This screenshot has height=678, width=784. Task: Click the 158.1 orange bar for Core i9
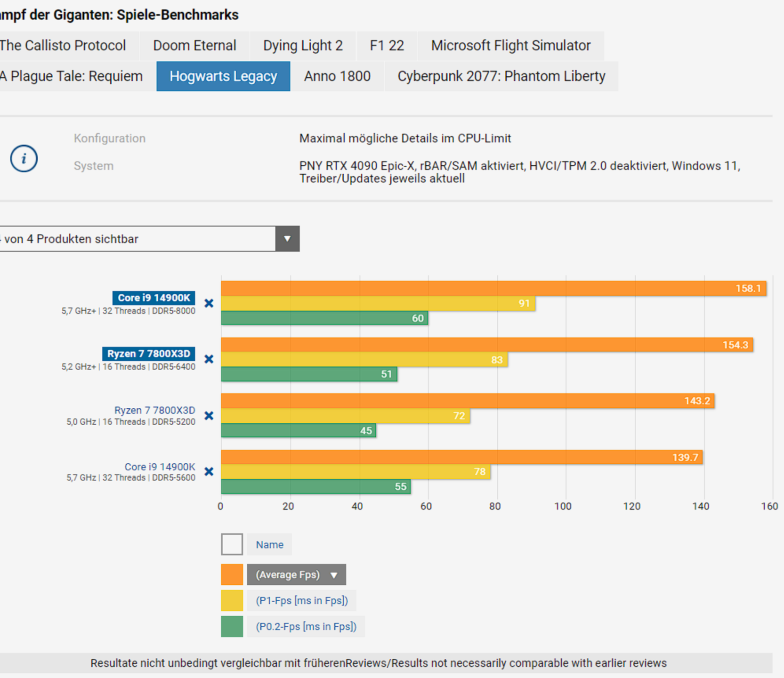(493, 288)
